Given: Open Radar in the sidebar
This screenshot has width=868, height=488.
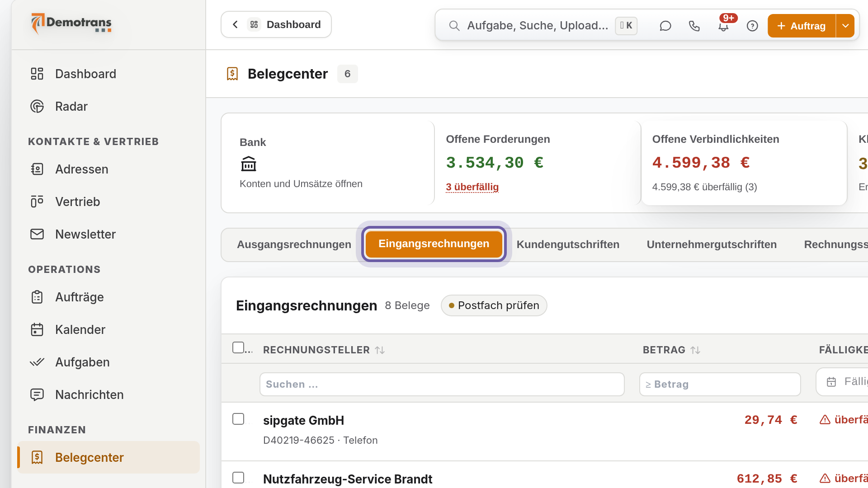Looking at the screenshot, I should [x=108, y=106].
